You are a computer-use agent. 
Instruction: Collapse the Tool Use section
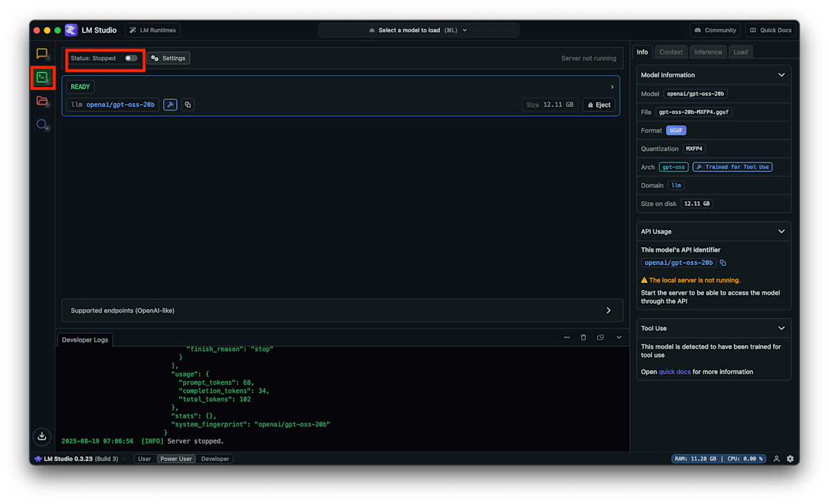781,328
